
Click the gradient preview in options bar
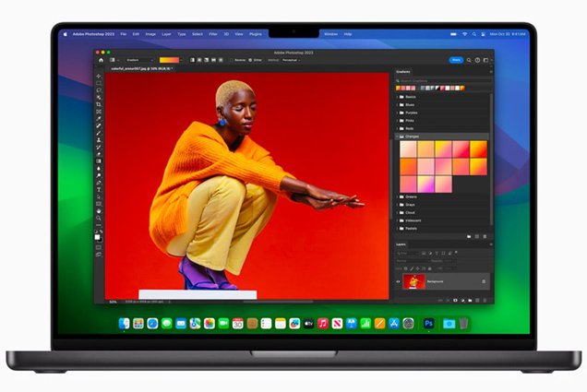point(169,60)
